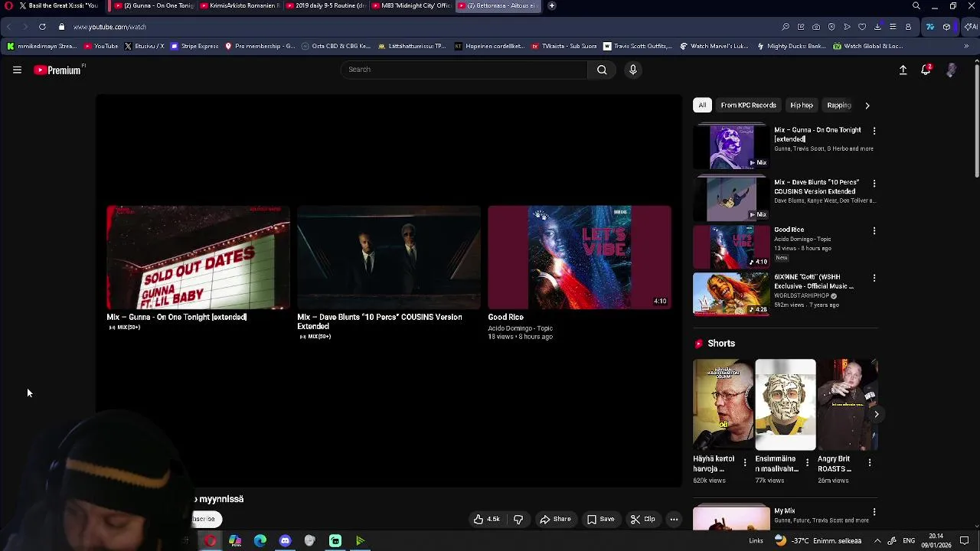Open options for Mix Gunna sidebar item

[874, 131]
